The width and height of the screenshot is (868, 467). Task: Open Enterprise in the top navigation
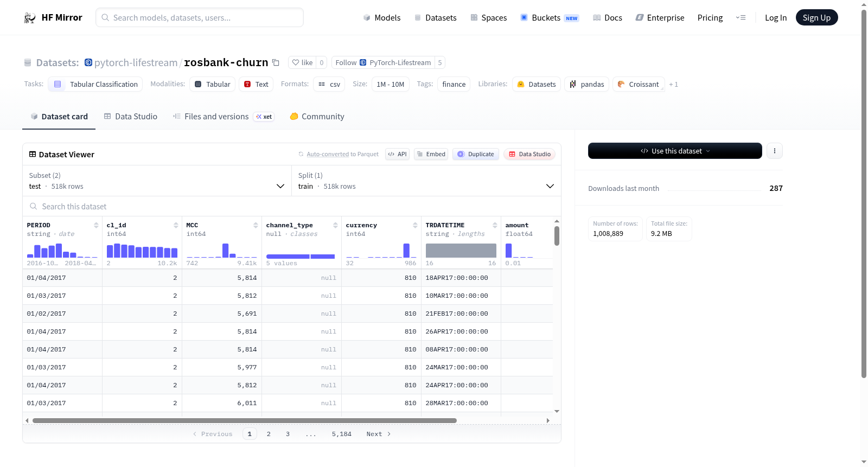[x=660, y=17]
